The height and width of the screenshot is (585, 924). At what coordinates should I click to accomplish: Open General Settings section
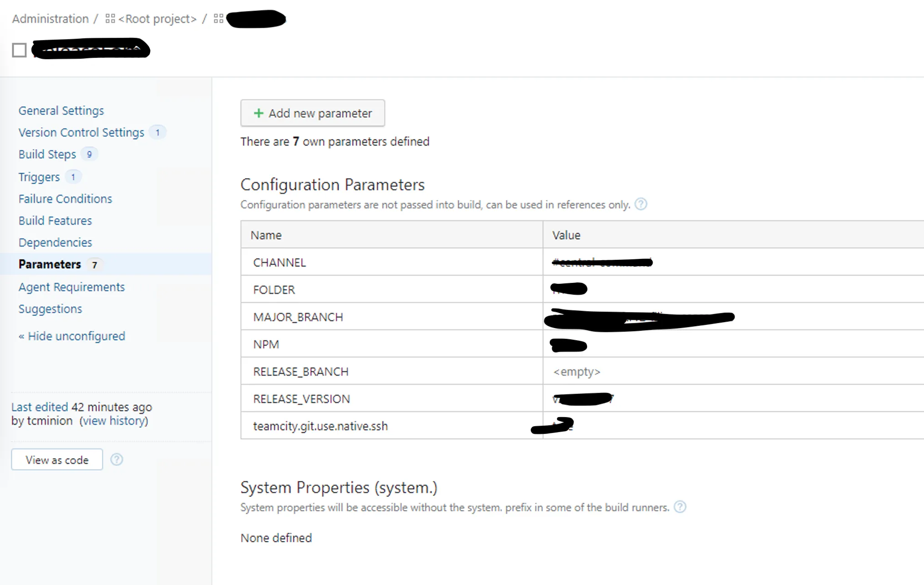(x=61, y=111)
